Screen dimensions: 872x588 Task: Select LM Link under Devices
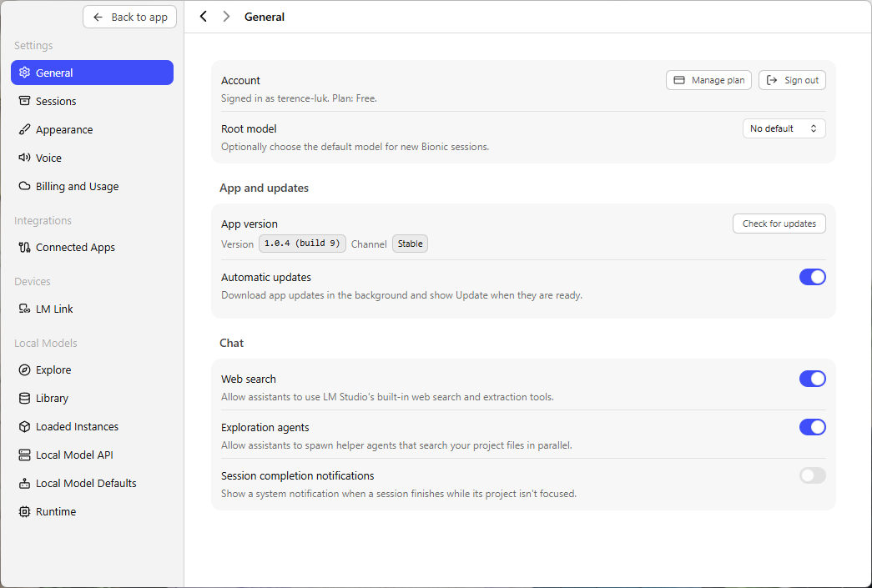click(x=93, y=309)
